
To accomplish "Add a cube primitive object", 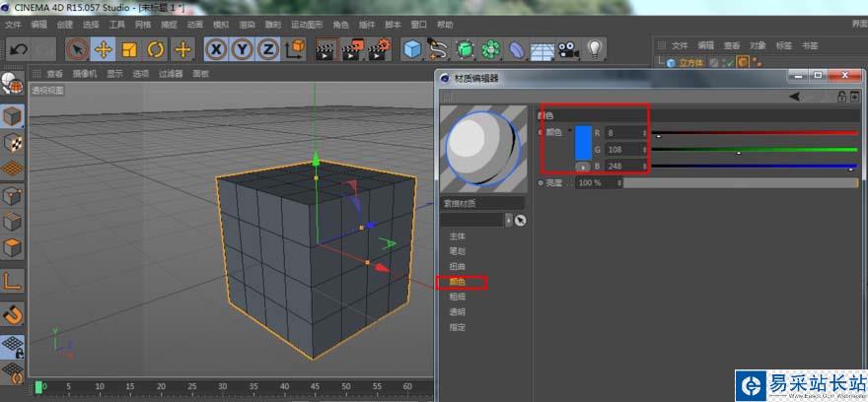I will (412, 49).
